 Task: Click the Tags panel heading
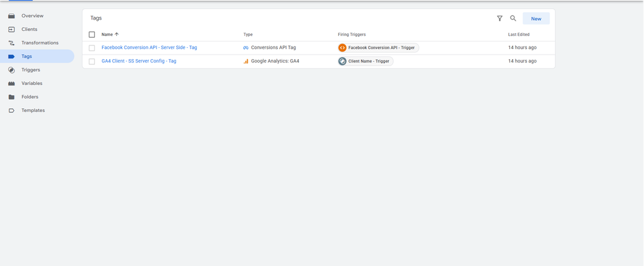coord(96,18)
